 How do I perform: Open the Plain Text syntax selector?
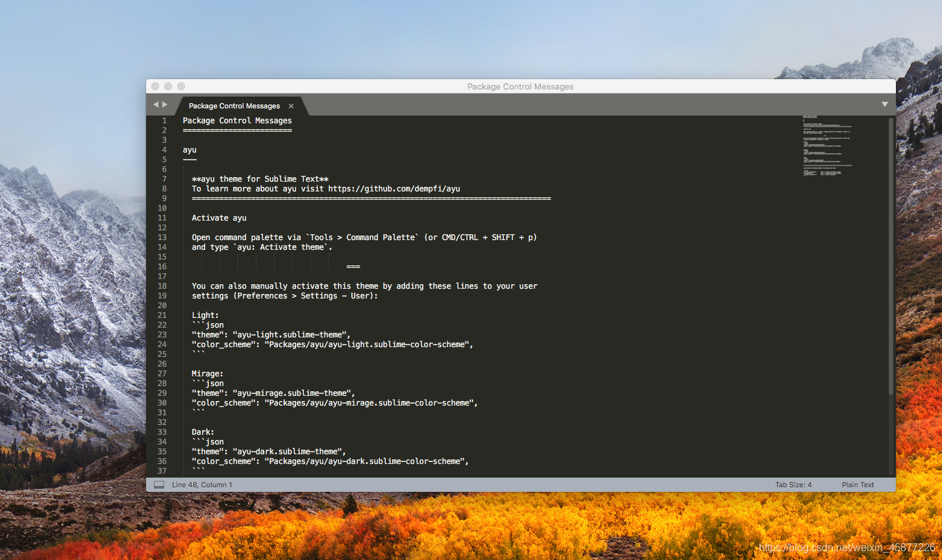tap(858, 485)
